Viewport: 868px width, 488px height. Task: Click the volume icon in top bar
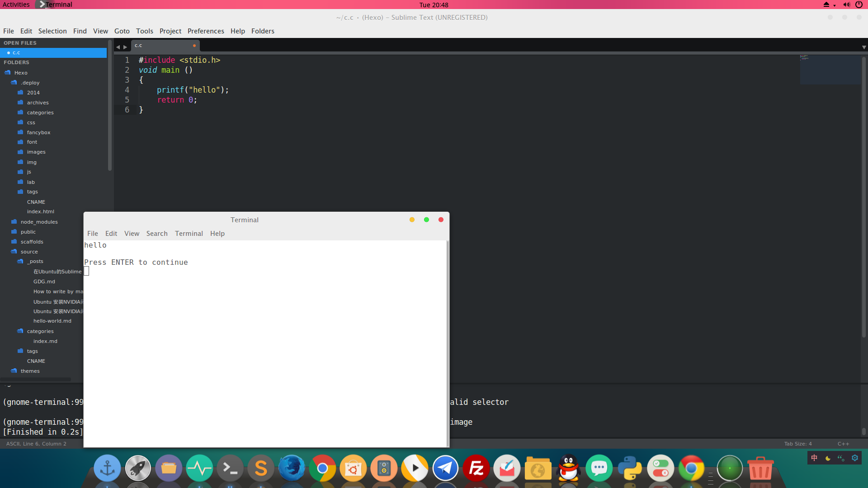point(846,5)
